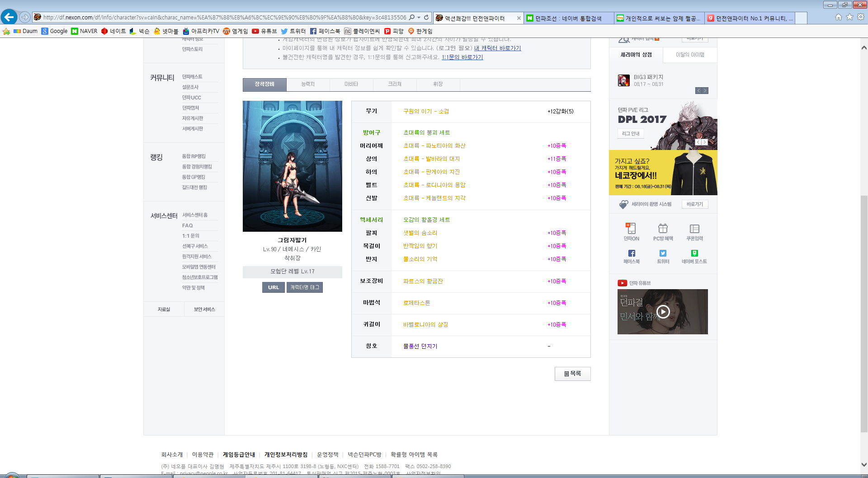
Task: Show the previous shop item arrow
Action: [x=698, y=91]
